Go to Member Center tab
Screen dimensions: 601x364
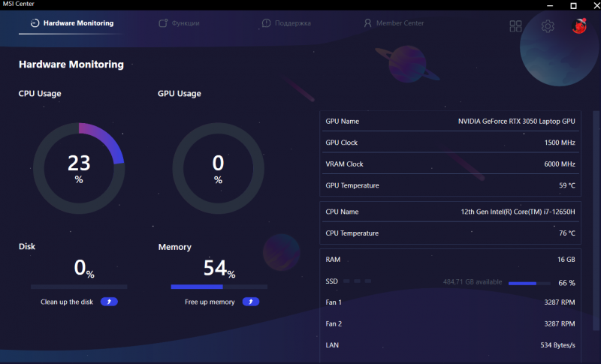394,23
